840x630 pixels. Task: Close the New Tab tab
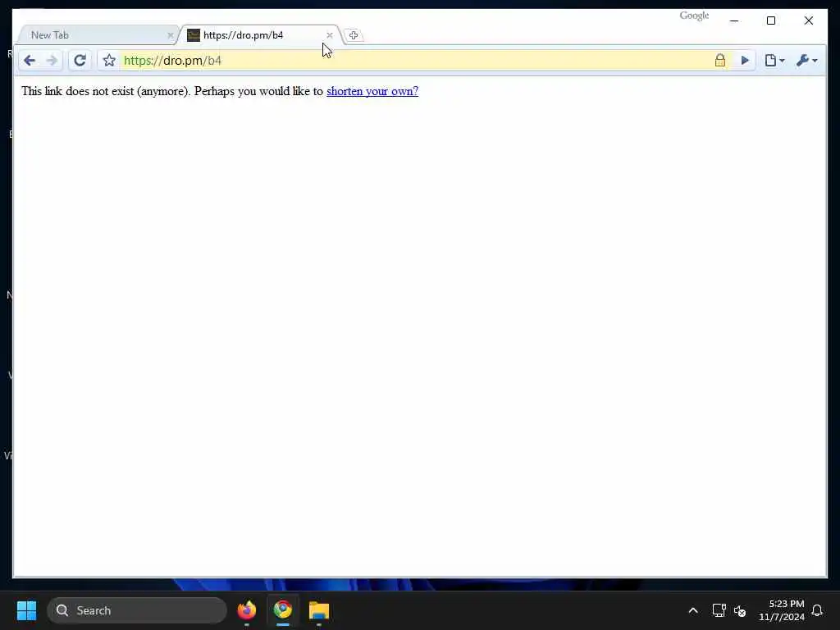[171, 35]
